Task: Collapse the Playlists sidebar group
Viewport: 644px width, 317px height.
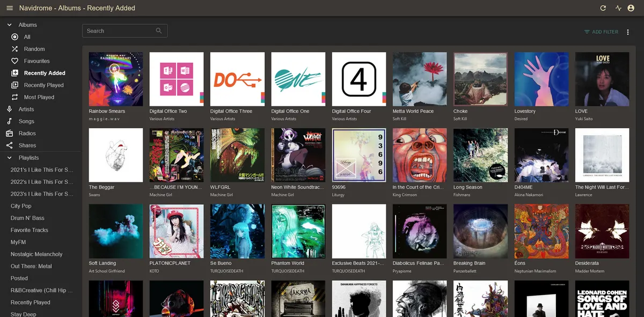Action: point(10,158)
